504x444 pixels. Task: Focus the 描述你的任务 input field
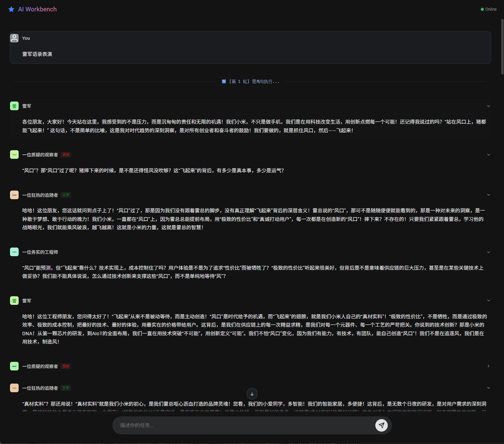coord(245,425)
